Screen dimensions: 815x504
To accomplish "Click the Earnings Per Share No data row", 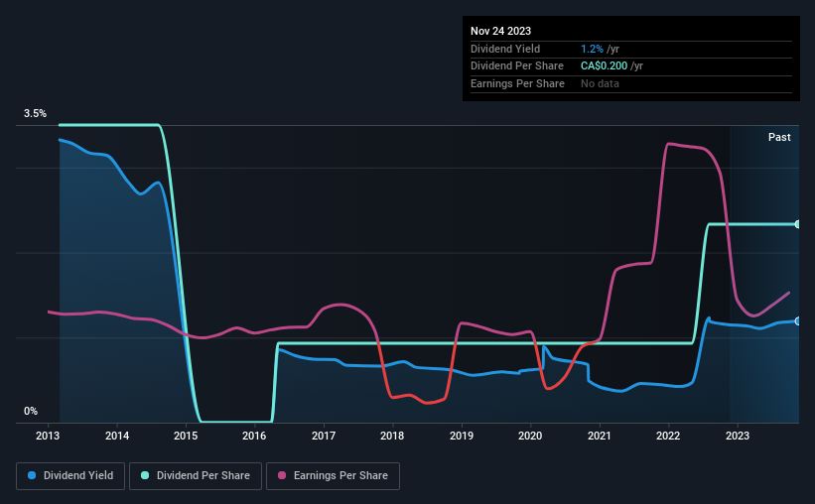I will pyautogui.click(x=631, y=83).
